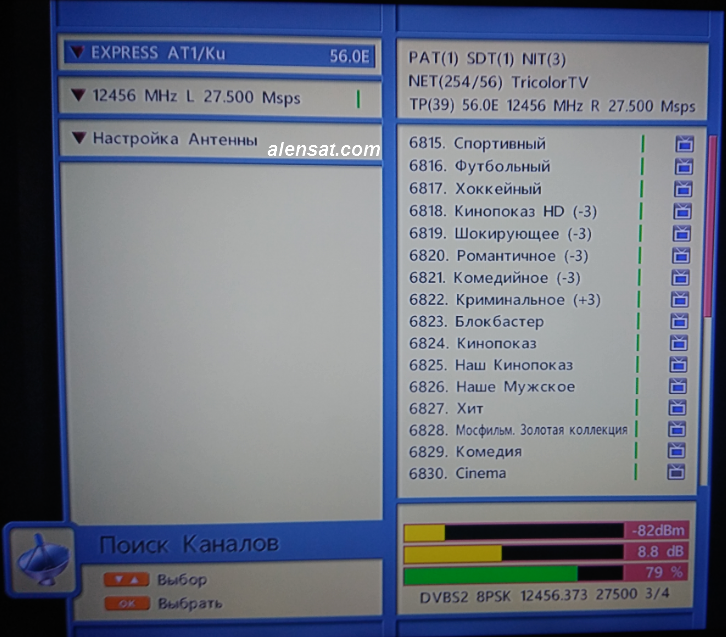Screen dimensions: 726x637
Task: Select channel 6823 Блокбастер
Action: pos(499,321)
